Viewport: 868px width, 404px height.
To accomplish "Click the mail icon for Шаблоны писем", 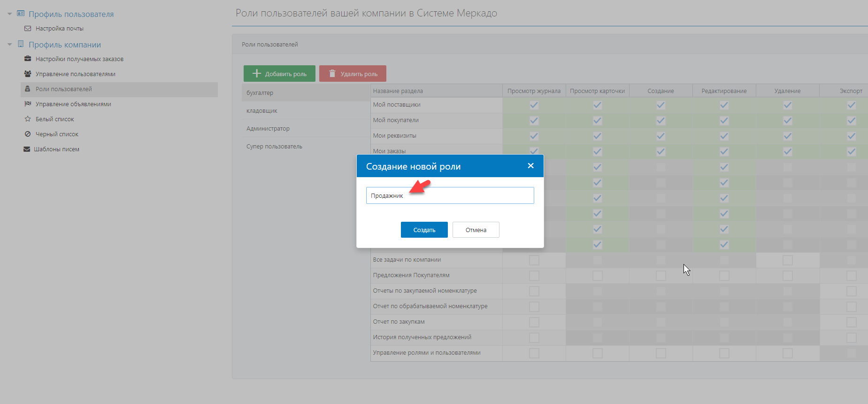I will [x=27, y=149].
